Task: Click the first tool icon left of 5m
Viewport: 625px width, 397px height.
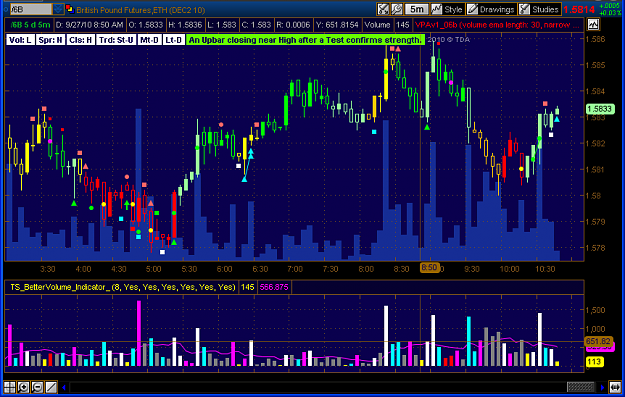Action: click(383, 9)
